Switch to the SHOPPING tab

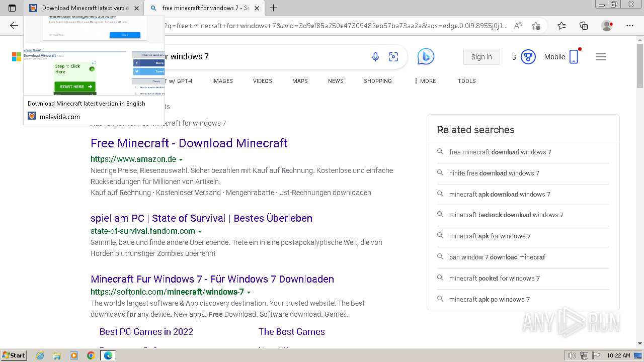[378, 81]
